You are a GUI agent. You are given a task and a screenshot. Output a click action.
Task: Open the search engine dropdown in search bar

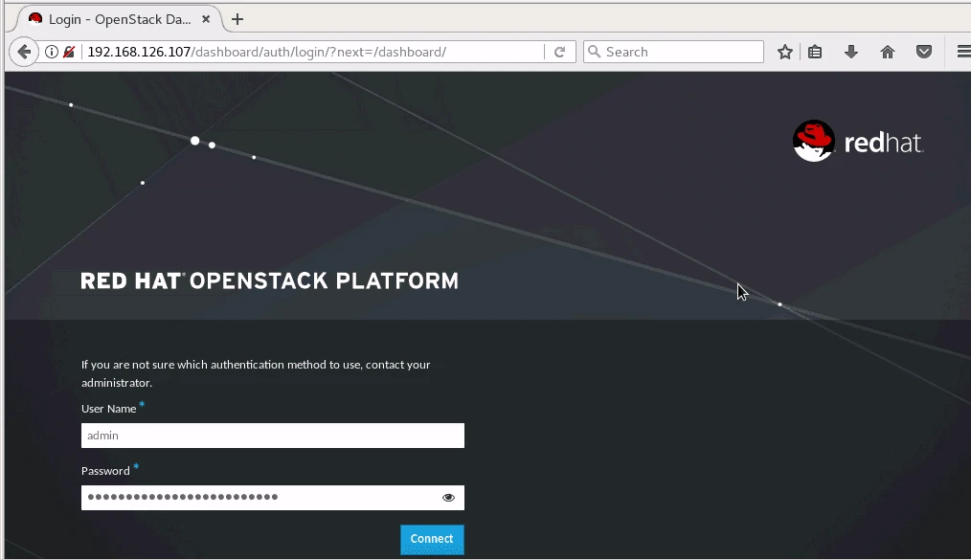coord(593,52)
